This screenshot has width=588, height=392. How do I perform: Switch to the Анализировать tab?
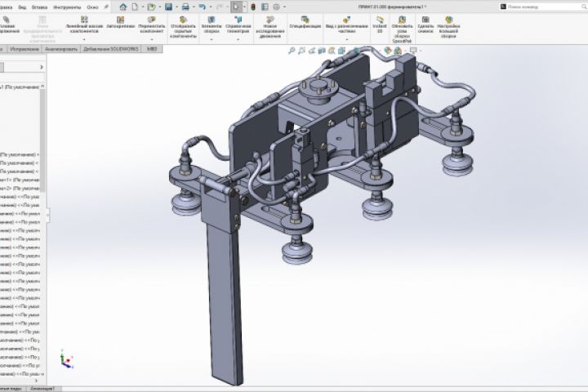pyautogui.click(x=60, y=49)
